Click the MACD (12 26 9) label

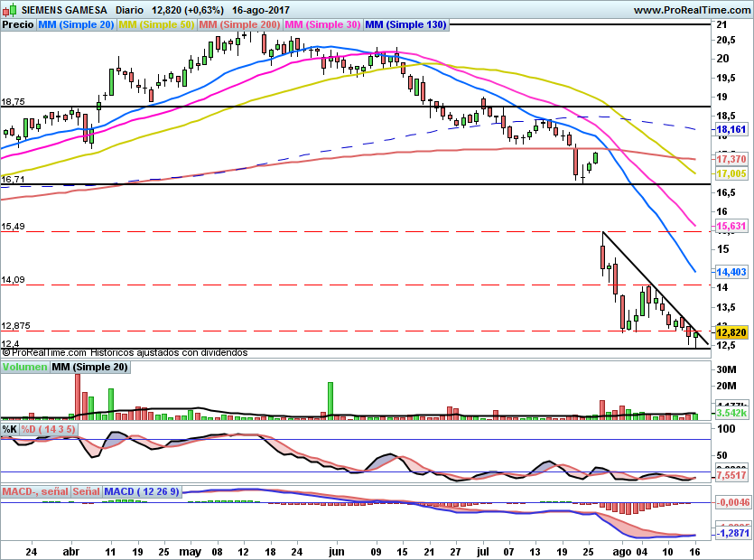point(143,492)
